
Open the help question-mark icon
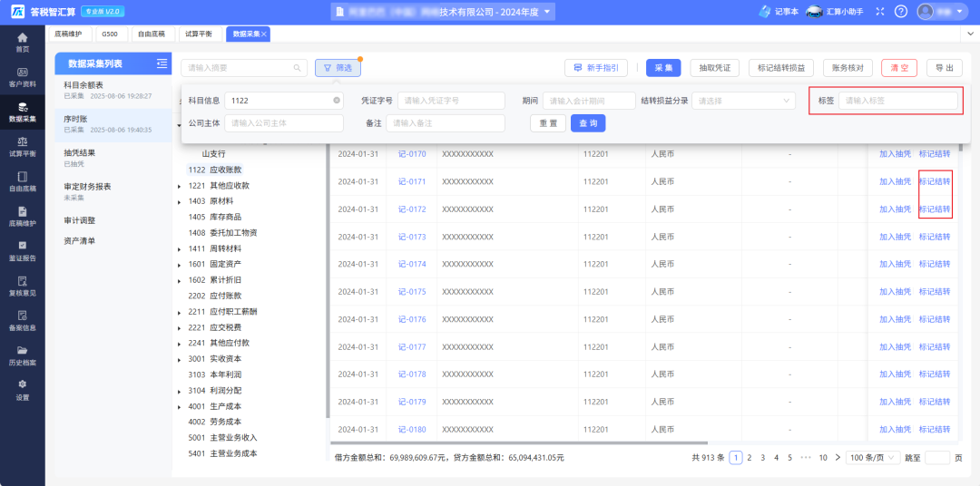[901, 11]
